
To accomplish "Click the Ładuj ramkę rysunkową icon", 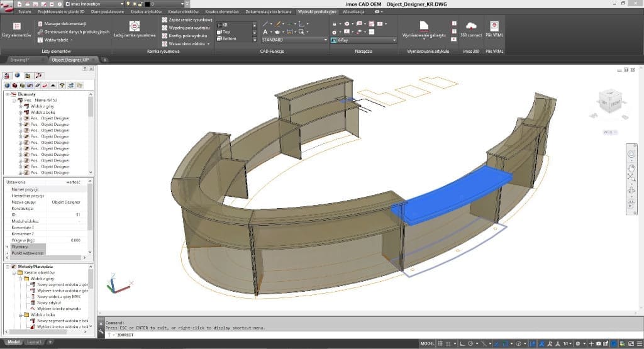I will point(134,26).
